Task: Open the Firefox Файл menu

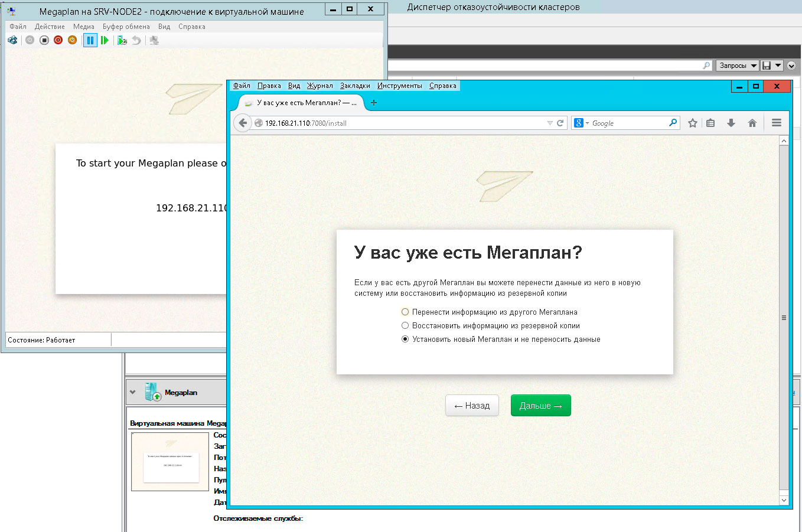Action: coord(242,86)
